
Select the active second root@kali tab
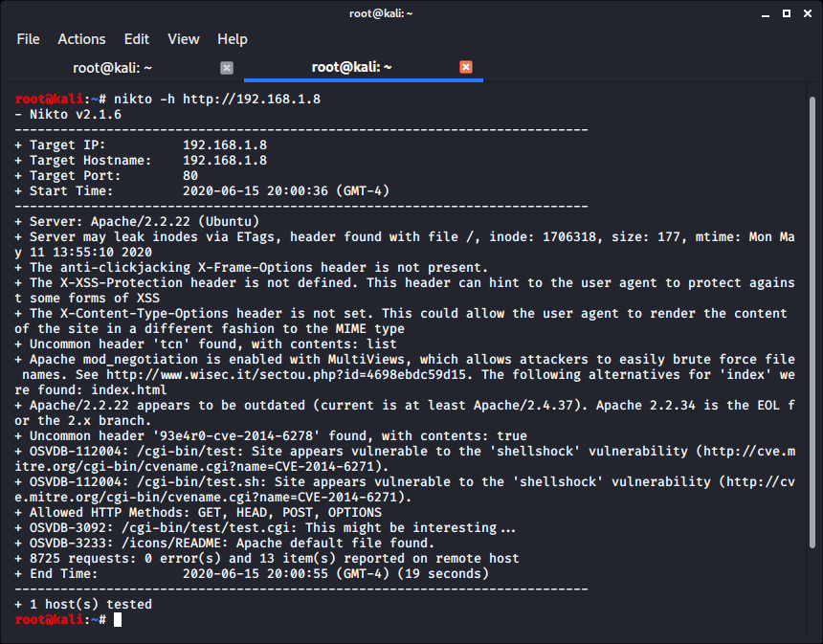(352, 67)
